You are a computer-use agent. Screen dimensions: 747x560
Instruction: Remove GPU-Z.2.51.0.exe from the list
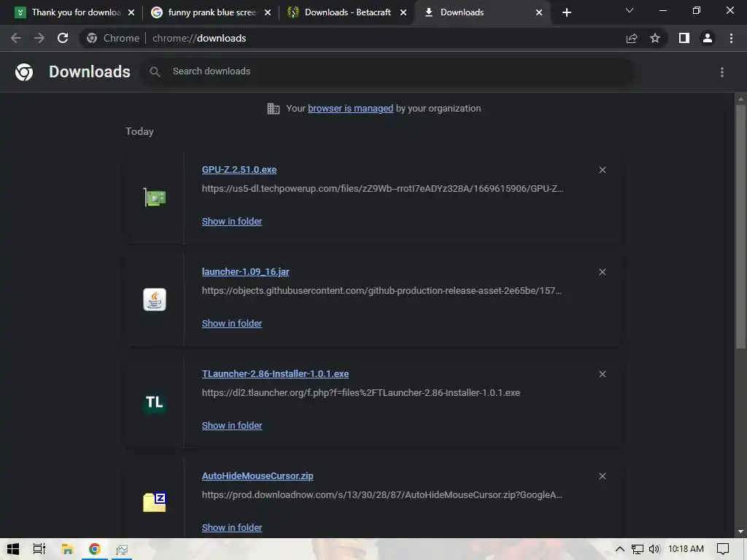pyautogui.click(x=602, y=170)
